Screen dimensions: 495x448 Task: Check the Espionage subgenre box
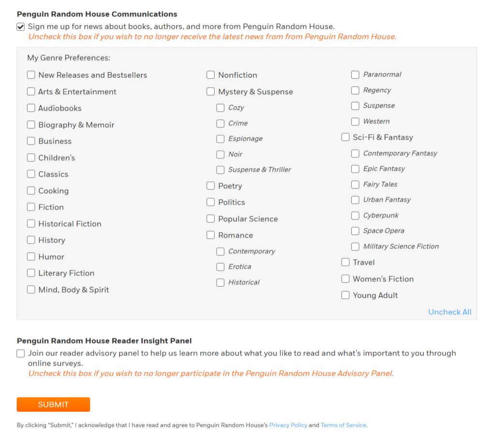220,139
